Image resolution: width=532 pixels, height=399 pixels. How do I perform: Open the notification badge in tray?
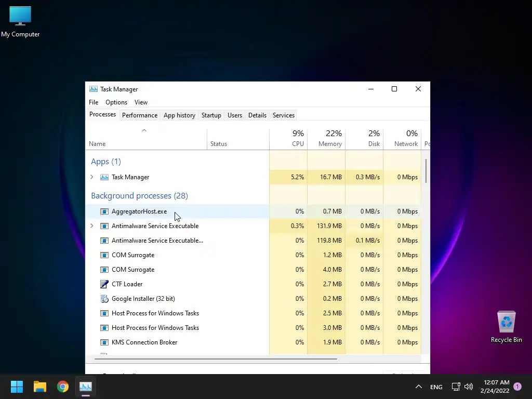517,386
